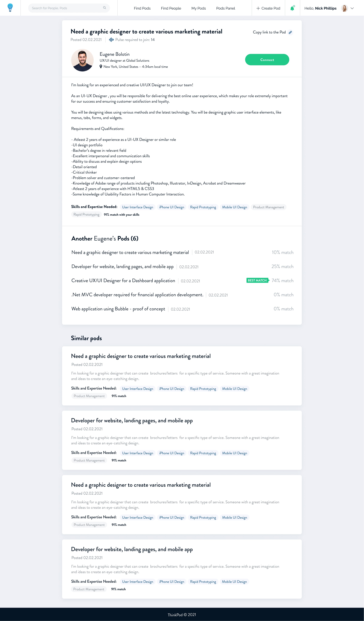Click the BEST MATCH badge

pyautogui.click(x=258, y=280)
